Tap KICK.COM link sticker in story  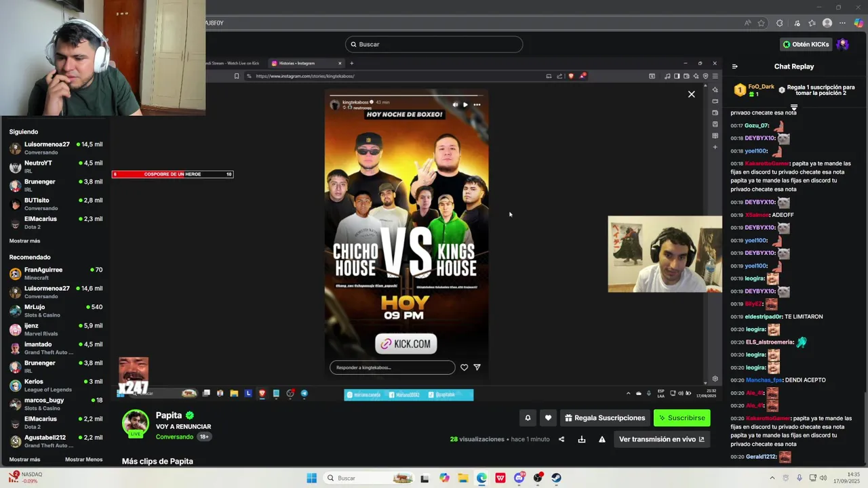tap(406, 344)
